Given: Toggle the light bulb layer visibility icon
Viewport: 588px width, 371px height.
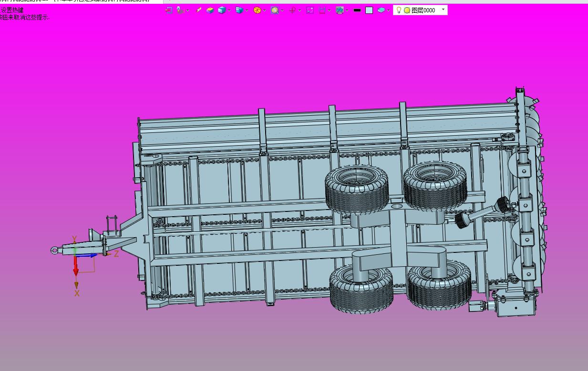Looking at the screenshot, I should pyautogui.click(x=399, y=10).
